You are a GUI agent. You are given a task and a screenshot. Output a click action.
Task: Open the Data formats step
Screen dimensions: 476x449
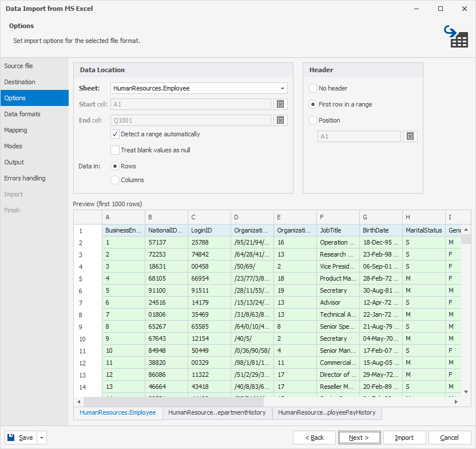[x=34, y=114]
